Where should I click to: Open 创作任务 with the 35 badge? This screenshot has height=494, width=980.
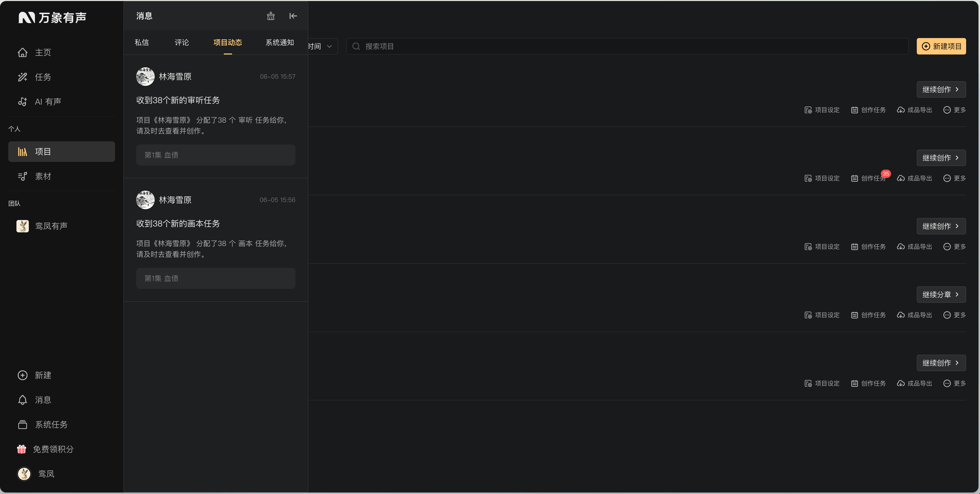[x=868, y=178]
